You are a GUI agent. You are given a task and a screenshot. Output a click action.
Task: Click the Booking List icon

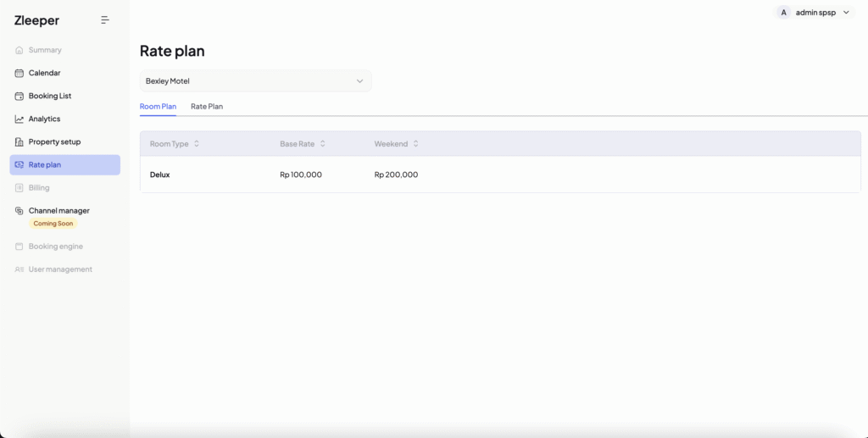point(19,96)
